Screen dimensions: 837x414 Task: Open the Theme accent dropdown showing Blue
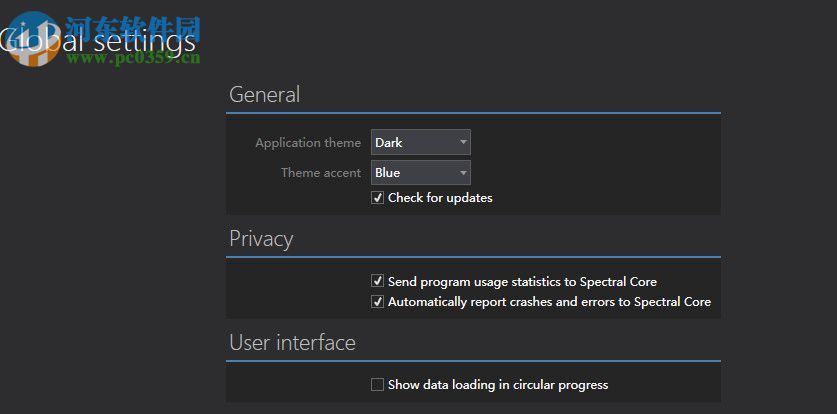pos(421,173)
